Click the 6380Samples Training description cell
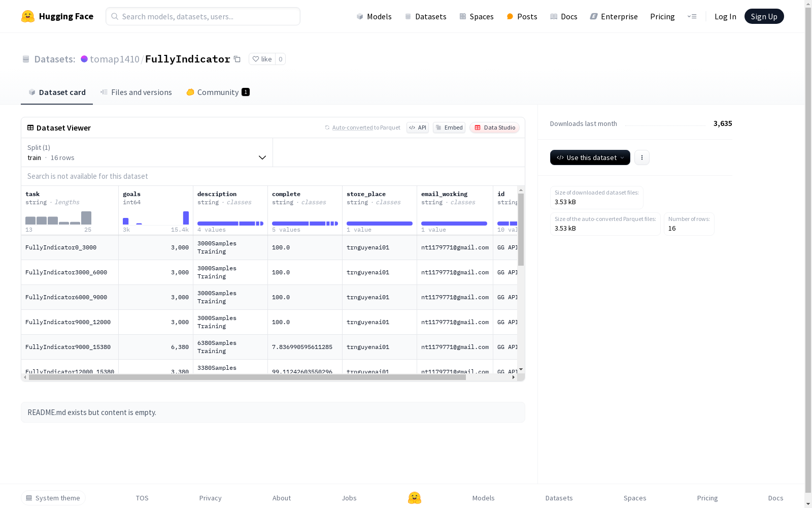 click(x=230, y=347)
